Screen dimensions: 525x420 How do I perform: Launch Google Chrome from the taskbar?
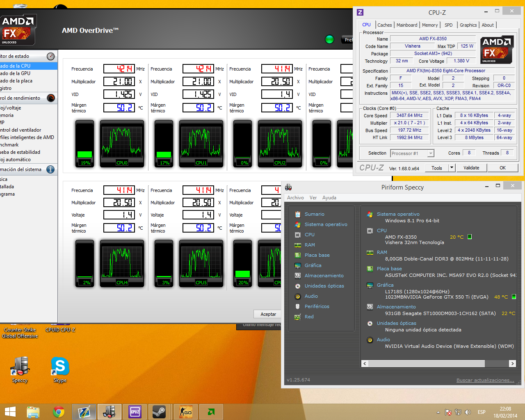click(x=59, y=412)
